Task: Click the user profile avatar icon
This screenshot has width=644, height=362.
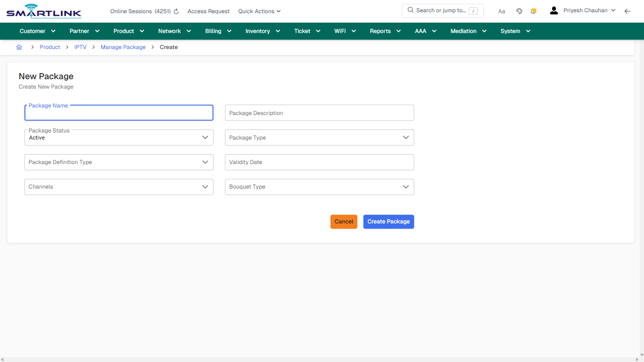Action: 553,10
